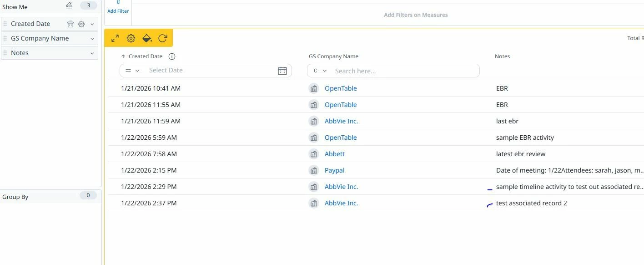Expand the Notes field chevron

92,53
